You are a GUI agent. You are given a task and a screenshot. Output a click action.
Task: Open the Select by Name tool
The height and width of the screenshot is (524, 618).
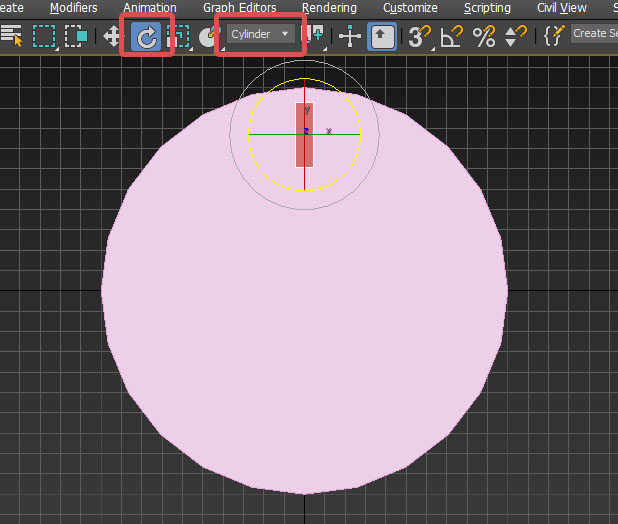tap(11, 36)
